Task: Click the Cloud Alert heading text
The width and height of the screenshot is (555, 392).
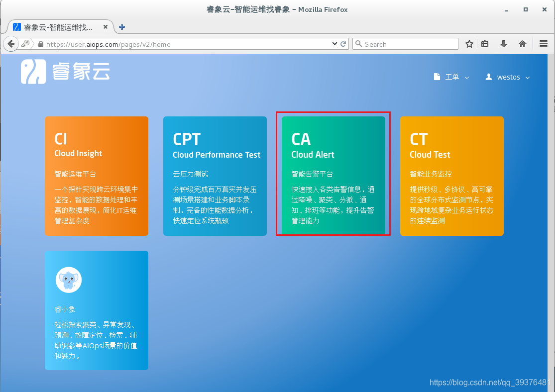Action: (x=313, y=155)
